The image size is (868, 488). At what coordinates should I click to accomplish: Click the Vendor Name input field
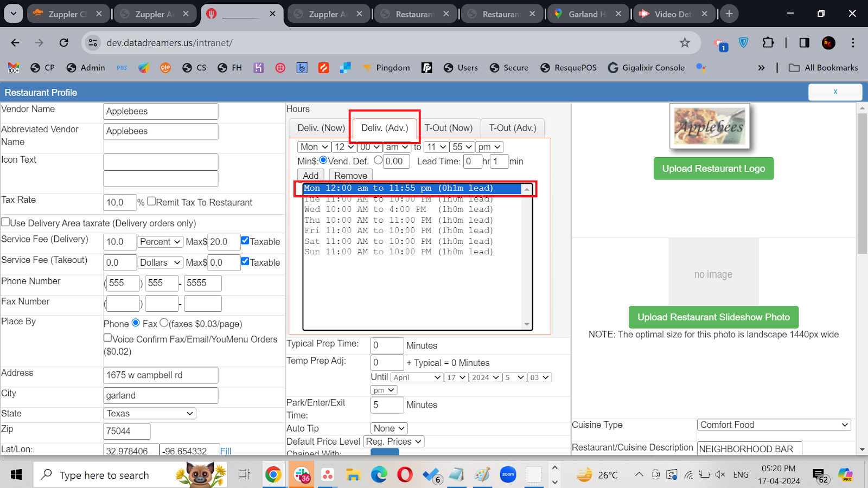(x=161, y=111)
